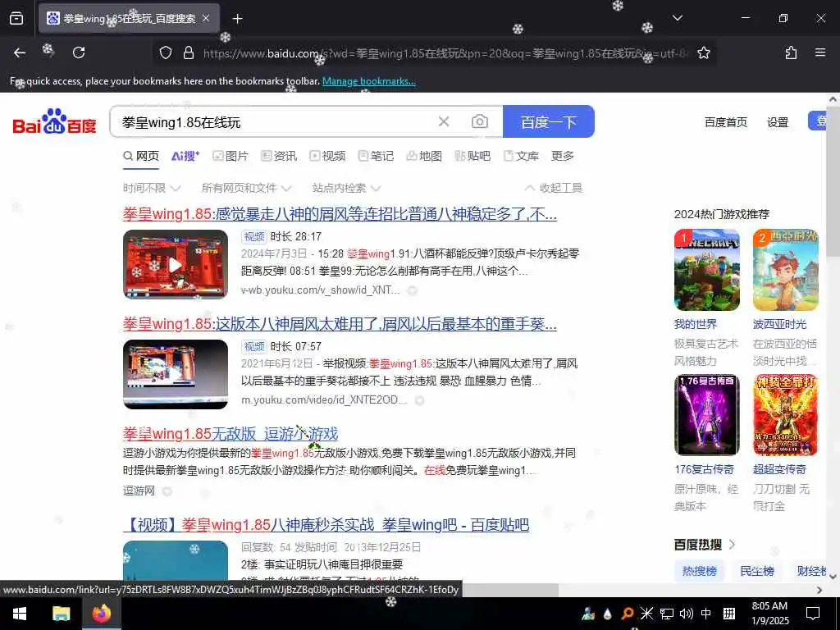The height and width of the screenshot is (630, 840).
Task: Click the Firefox View icon
Action: click(16, 18)
